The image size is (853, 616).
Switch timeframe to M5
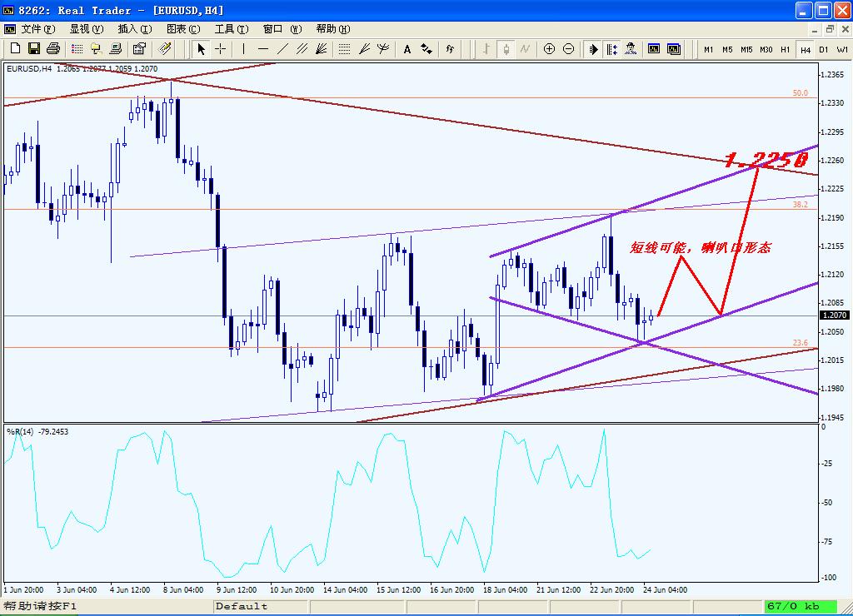click(727, 49)
